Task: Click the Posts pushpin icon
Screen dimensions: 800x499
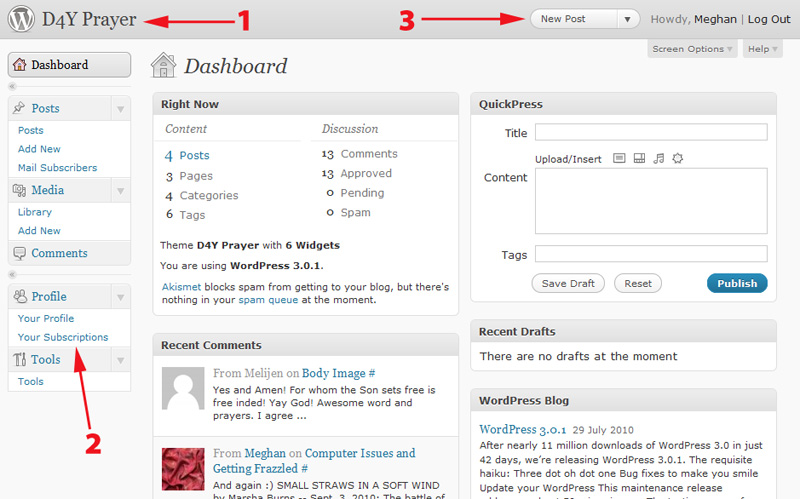Action: coord(19,108)
